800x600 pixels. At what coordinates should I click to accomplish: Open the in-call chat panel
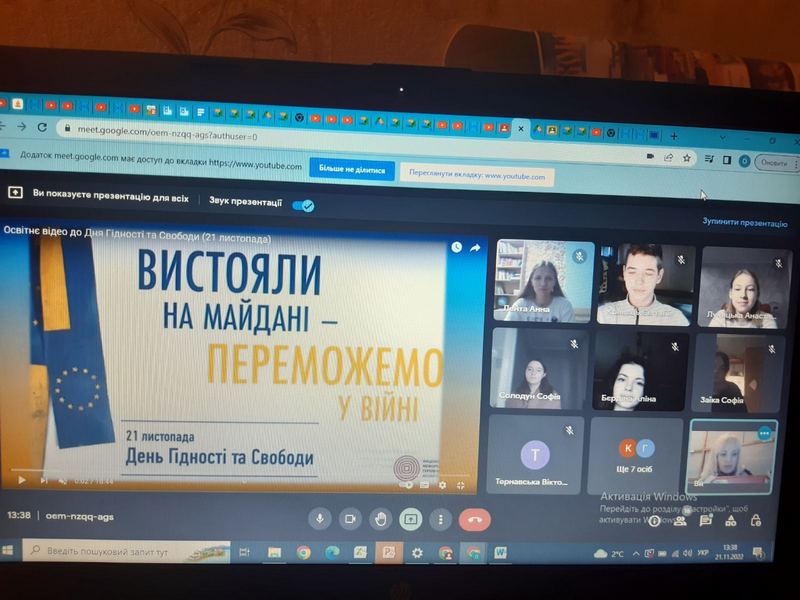[x=706, y=520]
